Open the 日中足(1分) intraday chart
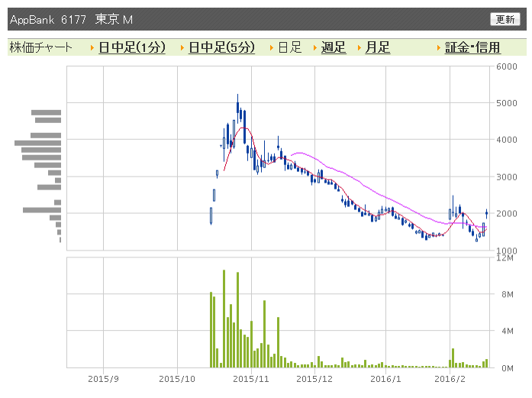 point(132,47)
